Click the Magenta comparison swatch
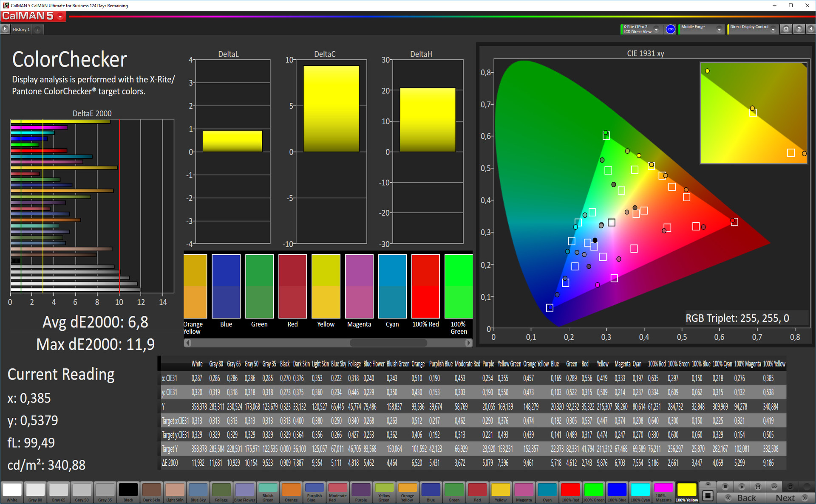 tap(359, 286)
